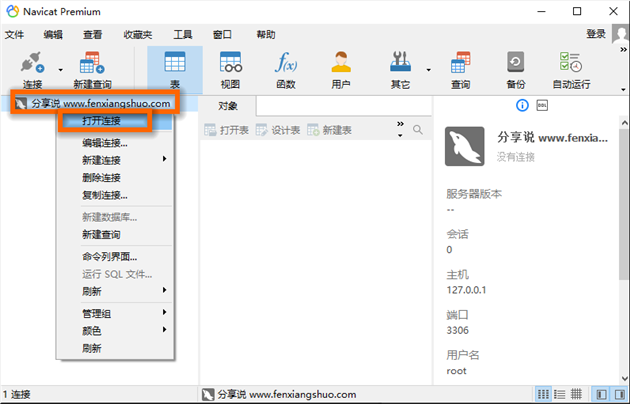Toggle the left navigation pane icon
The height and width of the screenshot is (404, 630).
tap(601, 394)
